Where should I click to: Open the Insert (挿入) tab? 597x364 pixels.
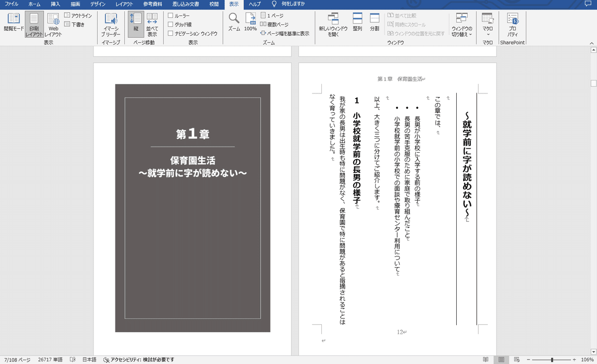click(55, 3)
